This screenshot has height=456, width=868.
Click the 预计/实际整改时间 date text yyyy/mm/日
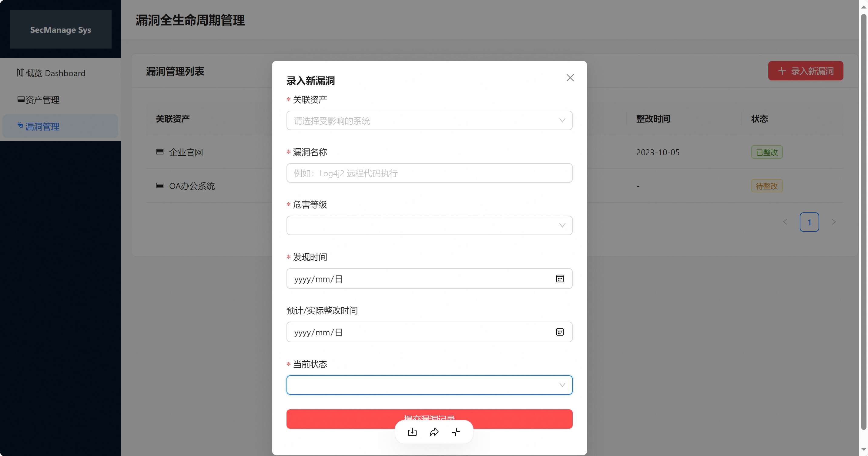tap(318, 333)
